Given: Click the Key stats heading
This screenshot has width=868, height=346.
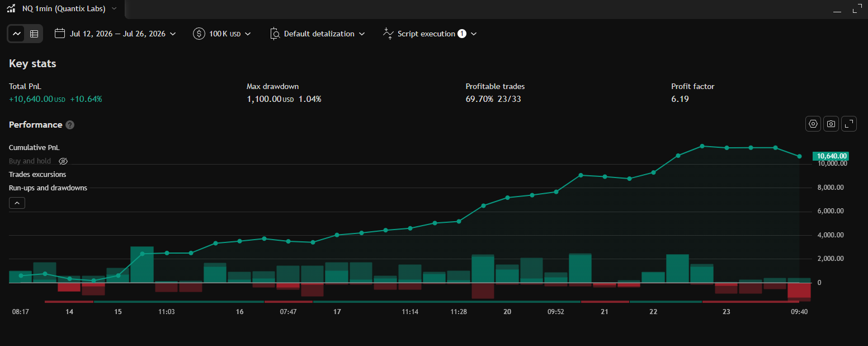Looking at the screenshot, I should [x=32, y=64].
